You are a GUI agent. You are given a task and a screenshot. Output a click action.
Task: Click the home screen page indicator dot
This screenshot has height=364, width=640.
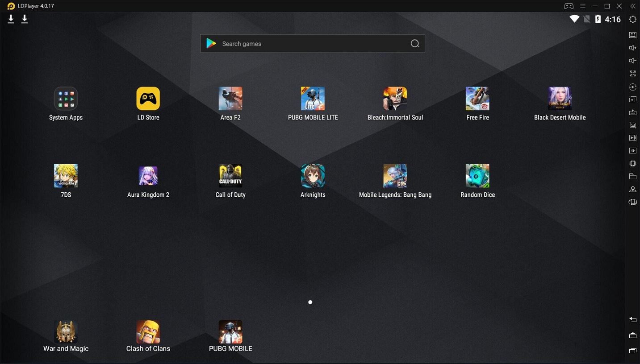310,302
